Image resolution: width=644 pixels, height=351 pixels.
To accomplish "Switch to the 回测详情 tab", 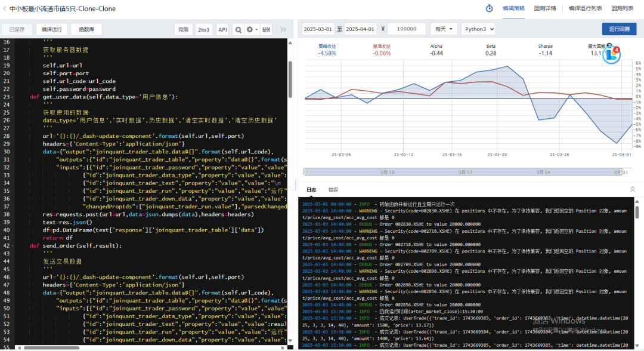I will point(545,8).
